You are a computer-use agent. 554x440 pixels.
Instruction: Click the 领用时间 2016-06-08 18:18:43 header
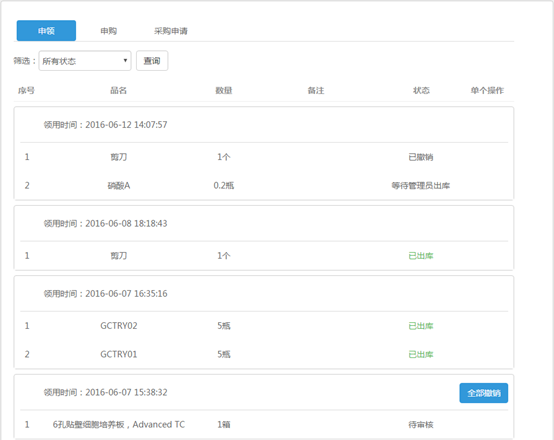pyautogui.click(x=105, y=223)
